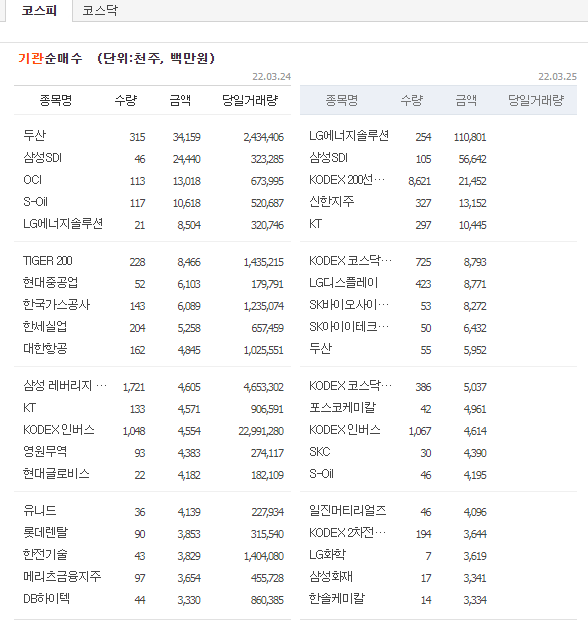Open the 포스코케미칼 stock link

(x=342, y=408)
